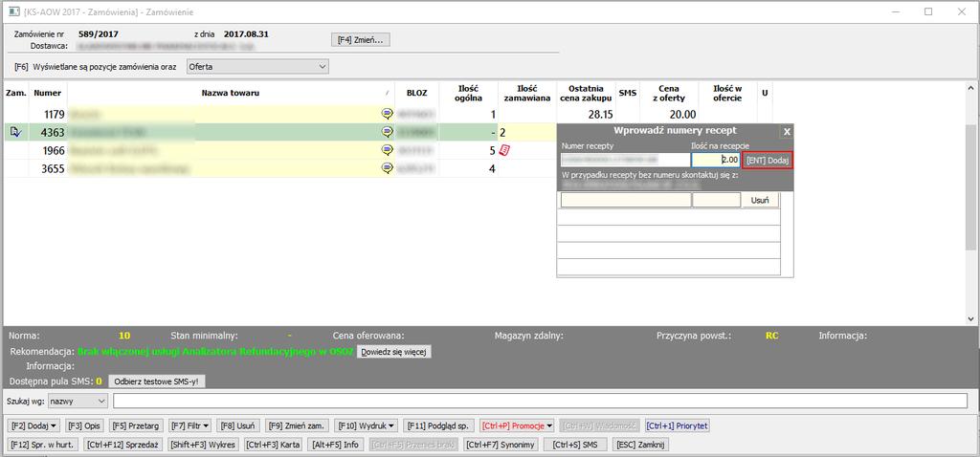
Task: Sort by the Nazwa towaru column header
Action: [230, 93]
